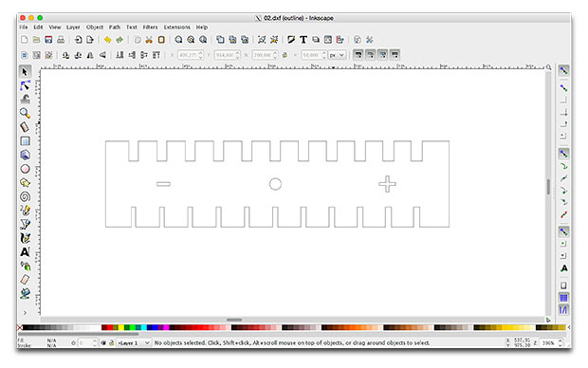This screenshot has width=588, height=368.
Task: Expand more tools chevron in toolbox
Action: [x=25, y=312]
